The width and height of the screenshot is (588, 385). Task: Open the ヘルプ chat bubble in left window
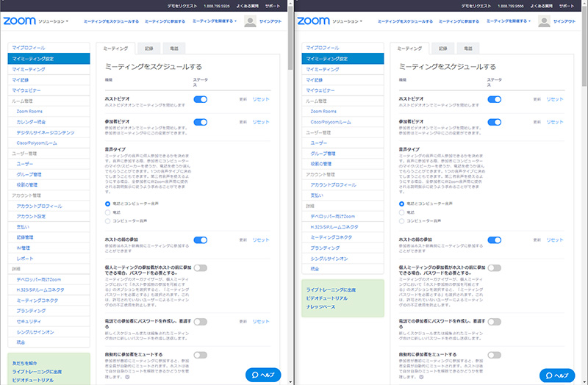[262, 375]
